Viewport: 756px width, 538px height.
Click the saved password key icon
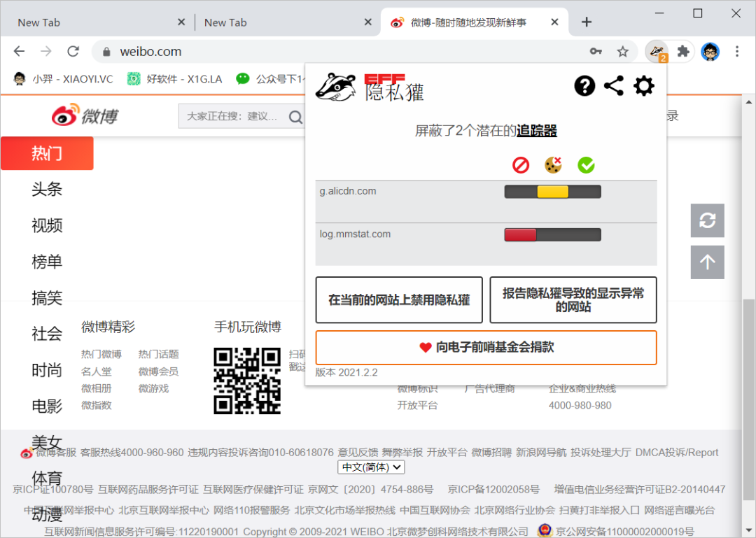tap(596, 51)
